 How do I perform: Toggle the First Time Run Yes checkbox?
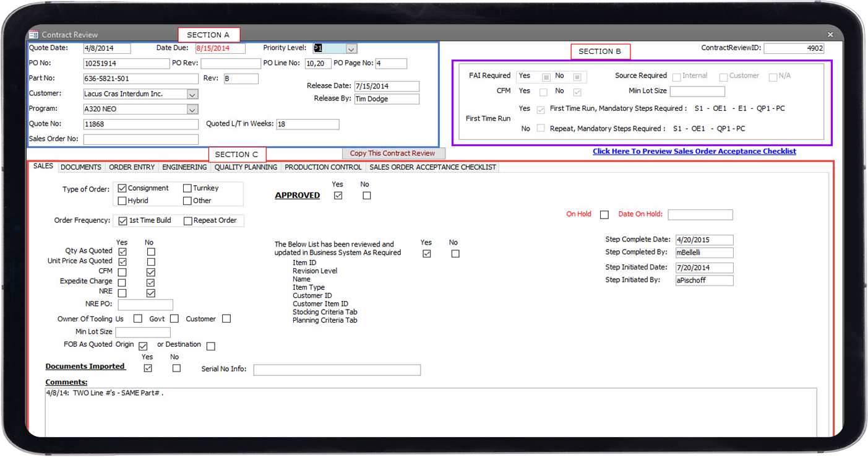click(541, 110)
